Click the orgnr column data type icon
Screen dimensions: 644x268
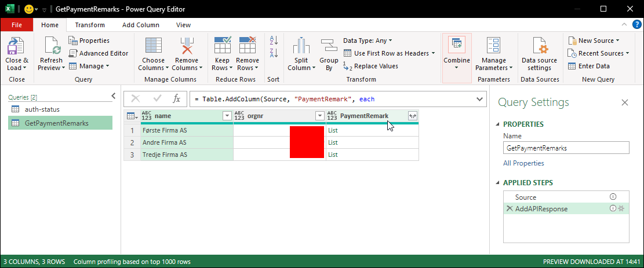[239, 116]
